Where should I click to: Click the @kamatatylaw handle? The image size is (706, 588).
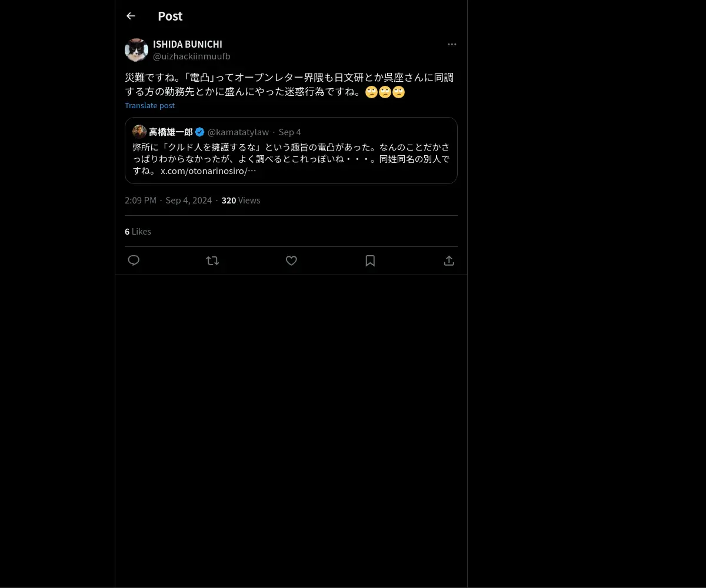click(238, 132)
